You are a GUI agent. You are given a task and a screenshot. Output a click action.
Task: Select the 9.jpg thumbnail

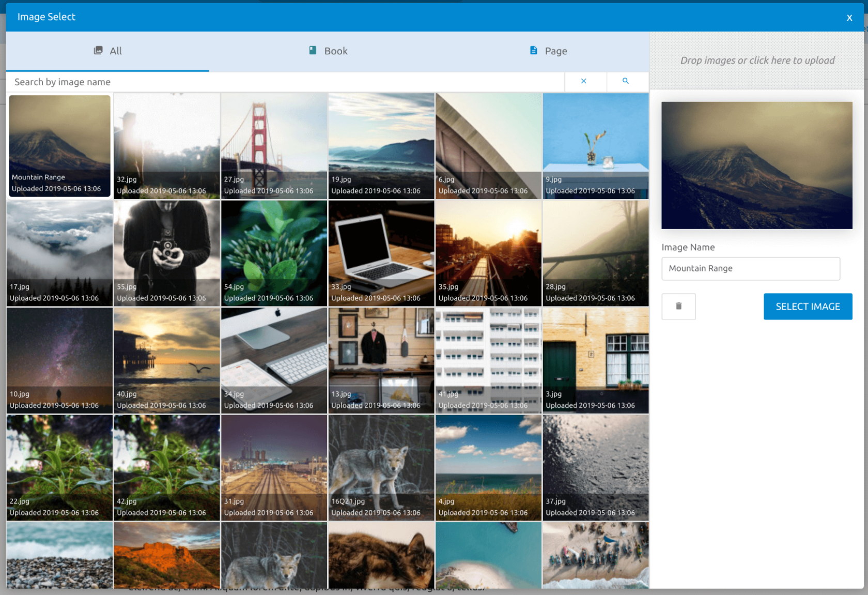tap(596, 146)
